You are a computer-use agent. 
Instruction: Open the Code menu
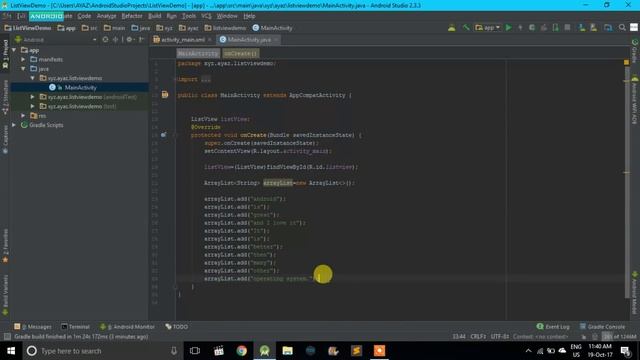(x=84, y=16)
